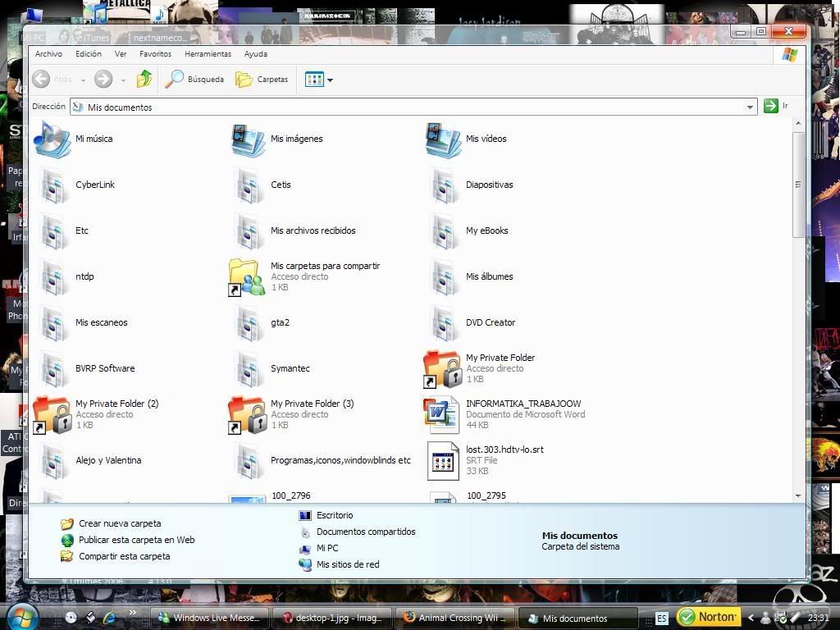
Task: Select the BVRP Software folder icon
Action: tap(53, 370)
